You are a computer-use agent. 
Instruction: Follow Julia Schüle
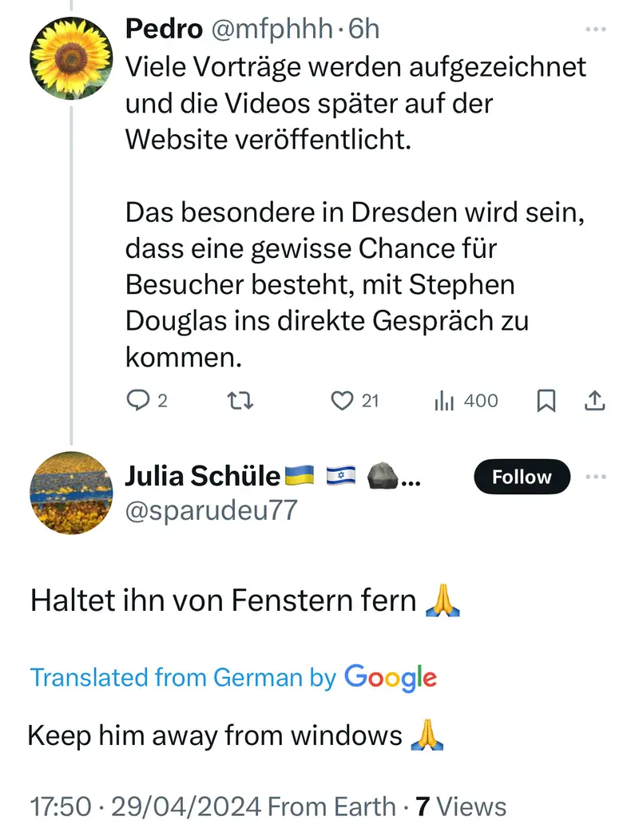(522, 477)
